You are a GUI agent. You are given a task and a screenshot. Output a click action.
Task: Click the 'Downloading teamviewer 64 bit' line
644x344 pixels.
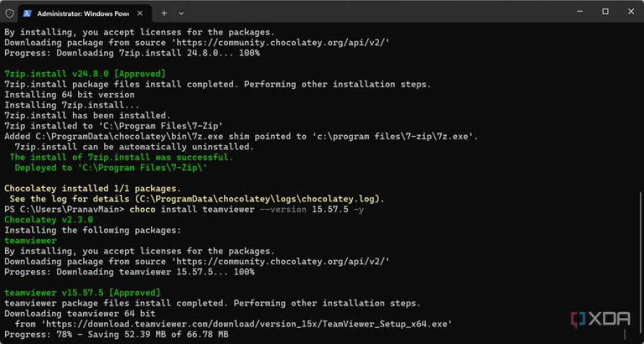[80, 314]
